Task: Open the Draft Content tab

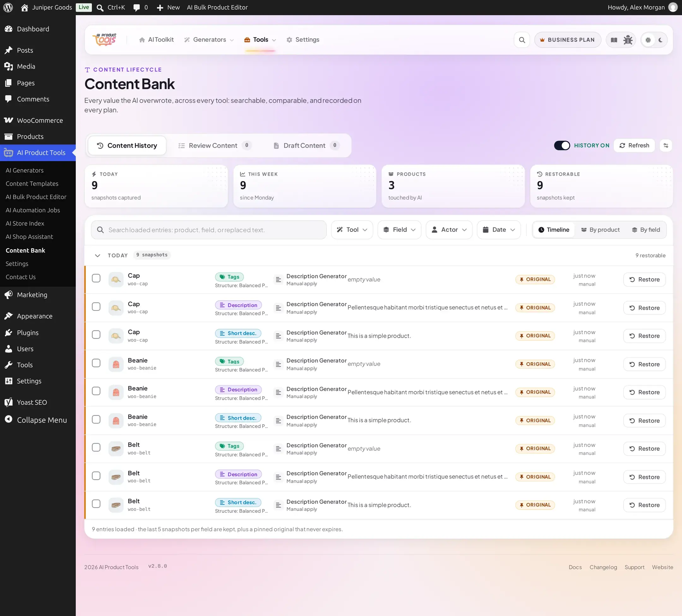Action: pos(306,146)
